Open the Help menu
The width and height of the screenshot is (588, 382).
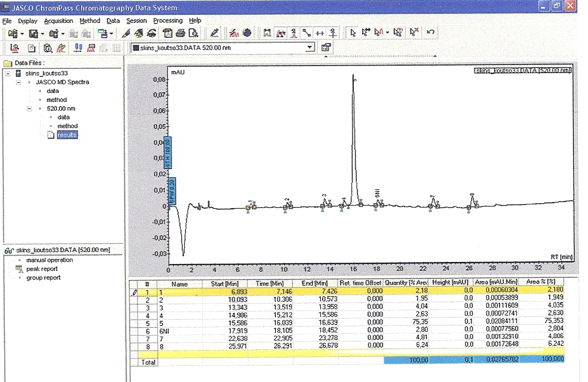[x=195, y=21]
